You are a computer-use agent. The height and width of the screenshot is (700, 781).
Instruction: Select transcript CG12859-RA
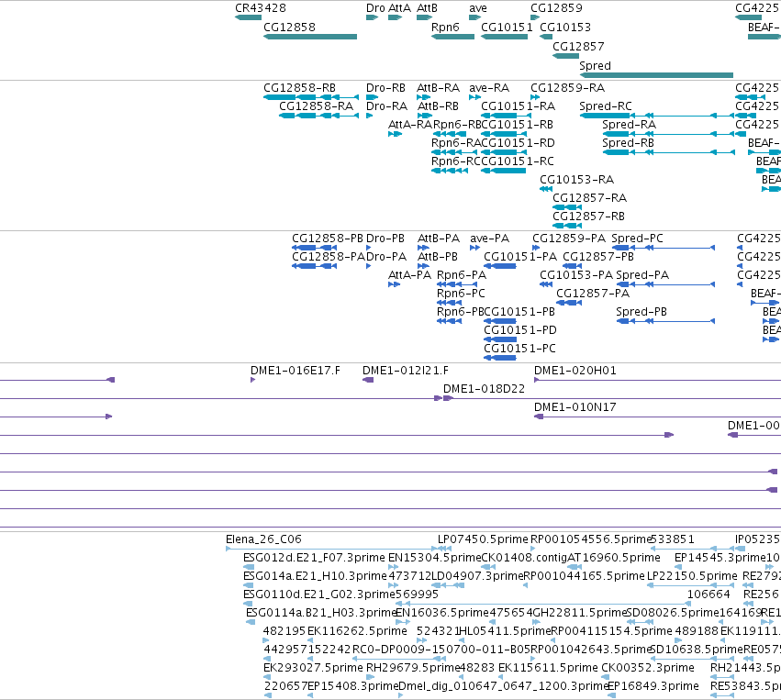point(535,97)
